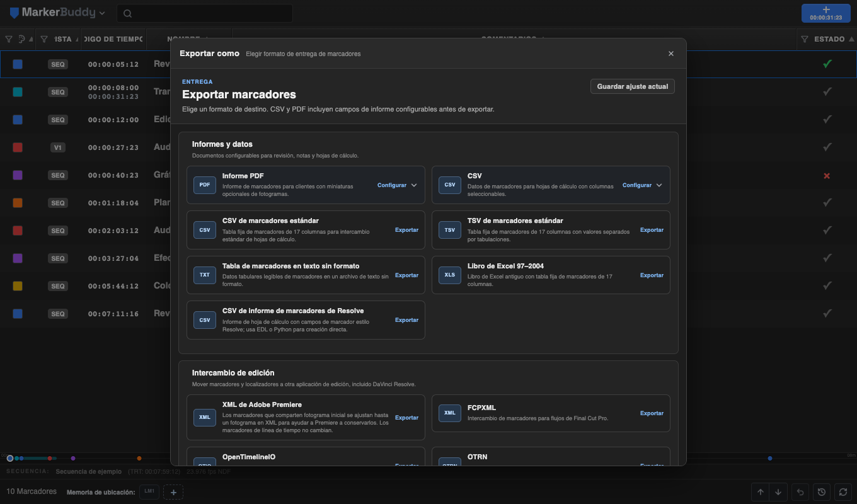Toggle the status check of the 00:00:27:23 marker
The image size is (857, 504).
(827, 147)
